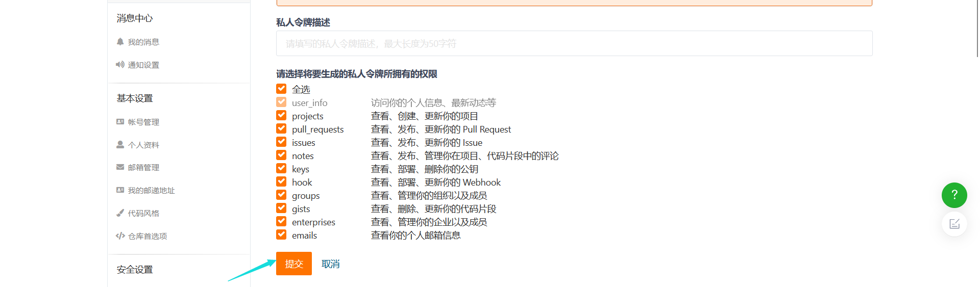Click the pull_requests permission label
This screenshot has height=287, width=980.
pyautogui.click(x=318, y=129)
